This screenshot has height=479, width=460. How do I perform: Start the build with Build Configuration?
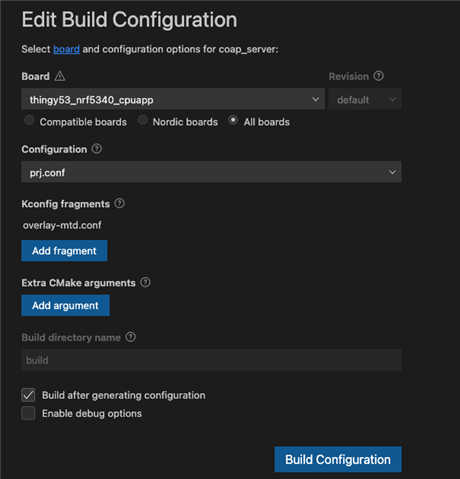point(338,459)
